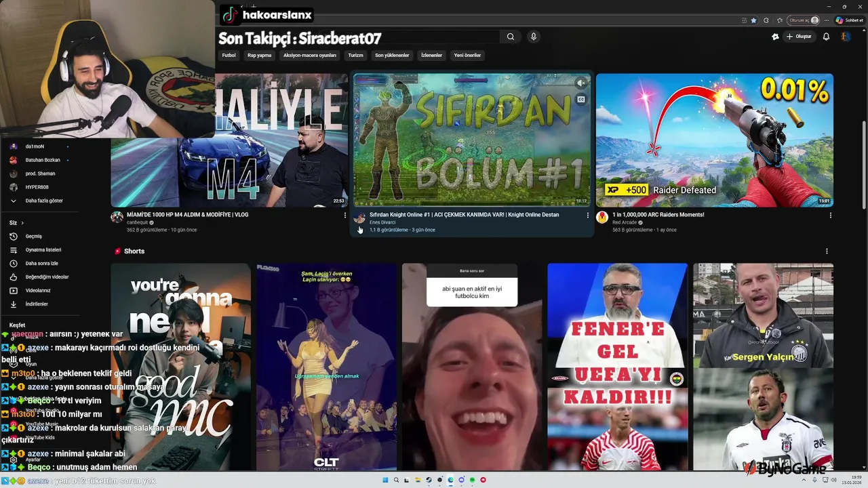Open Windows taskbar search
868x488 pixels.
pos(397,480)
